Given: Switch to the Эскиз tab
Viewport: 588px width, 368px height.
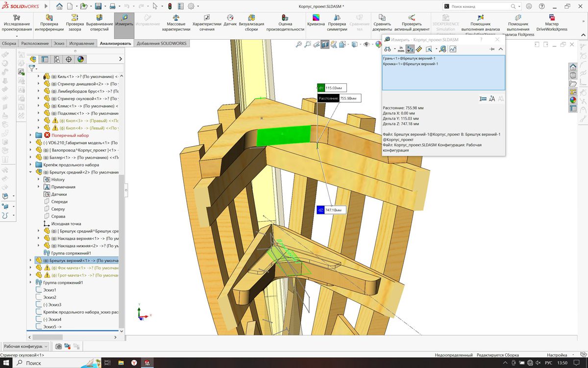Looking at the screenshot, I should (59, 43).
